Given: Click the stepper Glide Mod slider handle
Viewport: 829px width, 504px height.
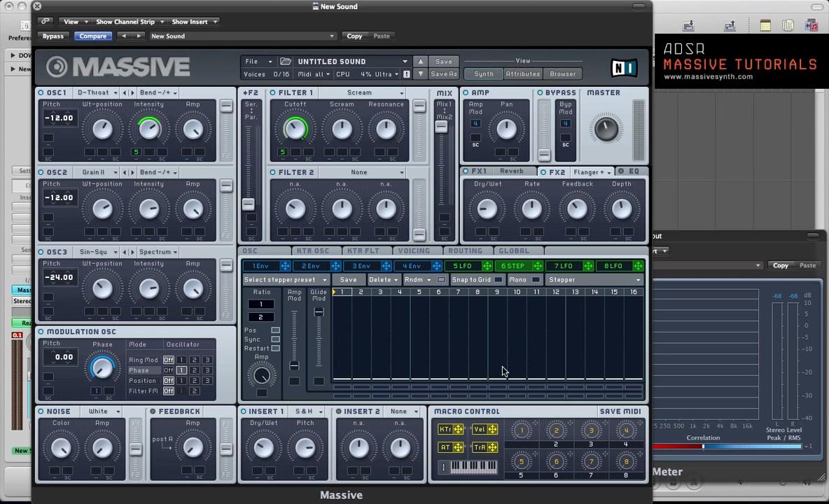Looking at the screenshot, I should (x=319, y=313).
